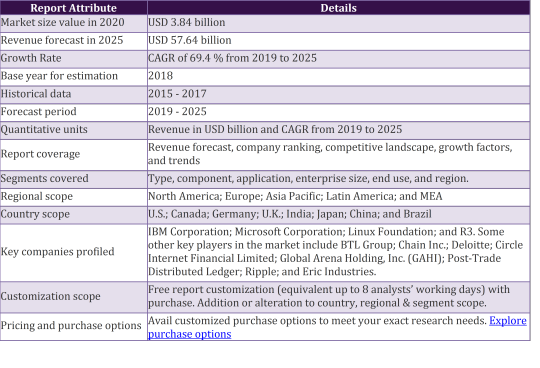This screenshot has width=540, height=368.
Task: Select the Free report customization text
Action: tap(329, 296)
